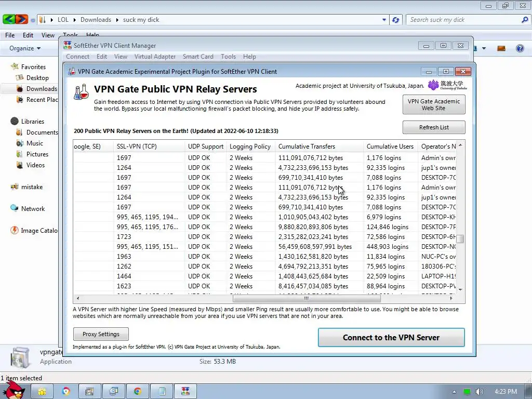Open the SoftEther Help menu
The height and width of the screenshot is (399, 532).
pos(249,57)
